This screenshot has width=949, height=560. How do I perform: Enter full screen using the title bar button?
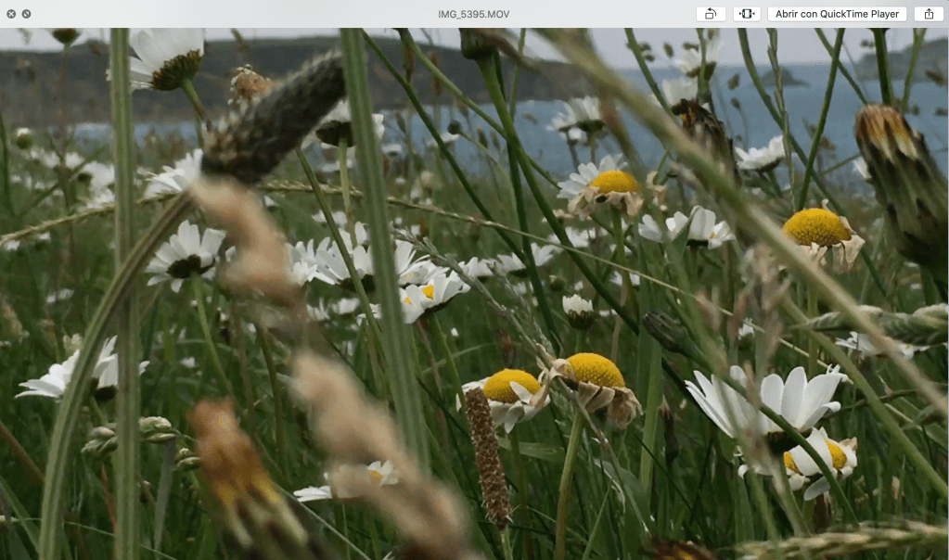26,14
